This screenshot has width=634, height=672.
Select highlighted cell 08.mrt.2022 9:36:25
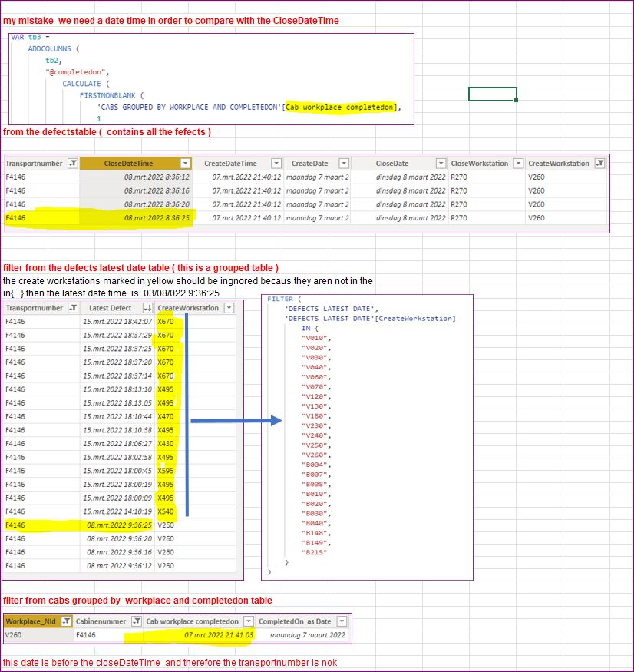click(117, 525)
